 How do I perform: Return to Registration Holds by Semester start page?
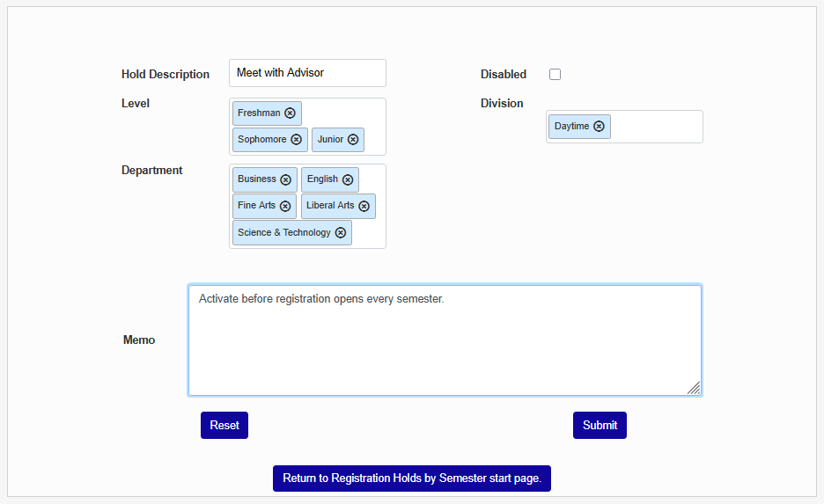pos(411,478)
